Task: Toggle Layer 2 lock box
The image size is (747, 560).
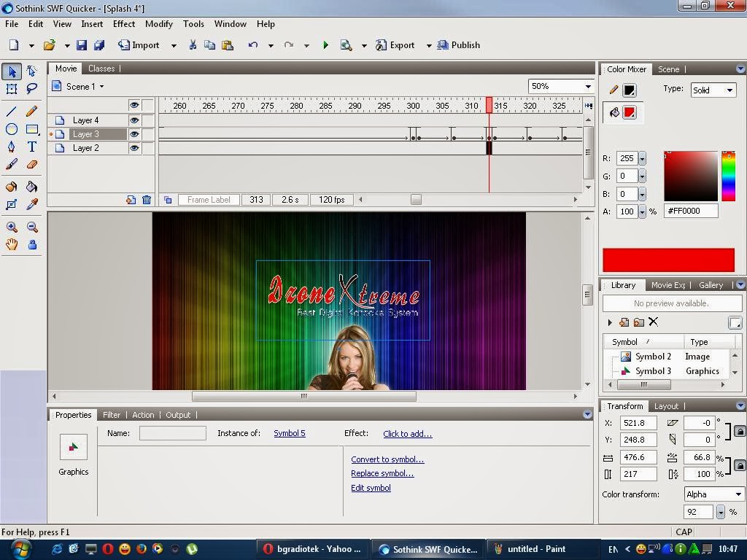Action: tap(148, 148)
